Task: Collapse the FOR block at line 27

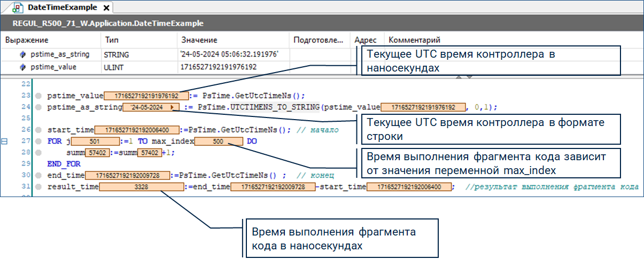Action: pyautogui.click(x=5, y=142)
